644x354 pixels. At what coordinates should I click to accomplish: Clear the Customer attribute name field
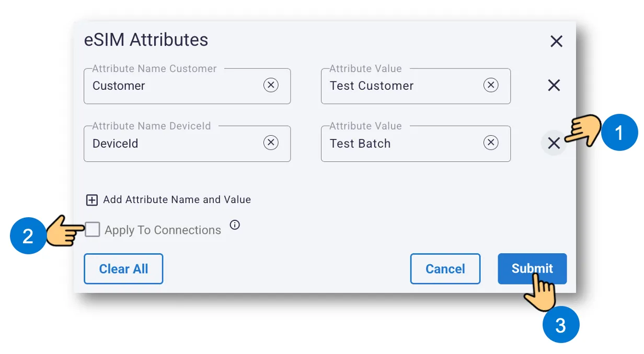[x=271, y=85]
